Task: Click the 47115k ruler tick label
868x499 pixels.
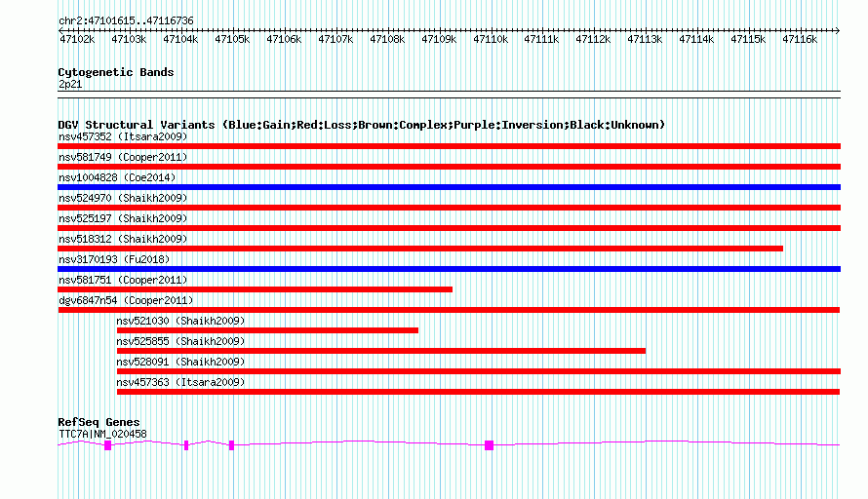Action: click(x=748, y=39)
